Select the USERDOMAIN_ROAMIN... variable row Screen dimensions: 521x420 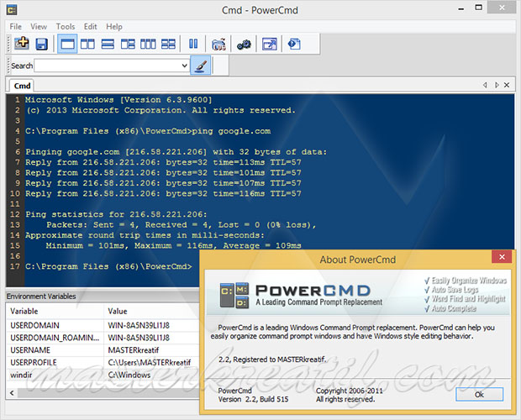(103, 338)
